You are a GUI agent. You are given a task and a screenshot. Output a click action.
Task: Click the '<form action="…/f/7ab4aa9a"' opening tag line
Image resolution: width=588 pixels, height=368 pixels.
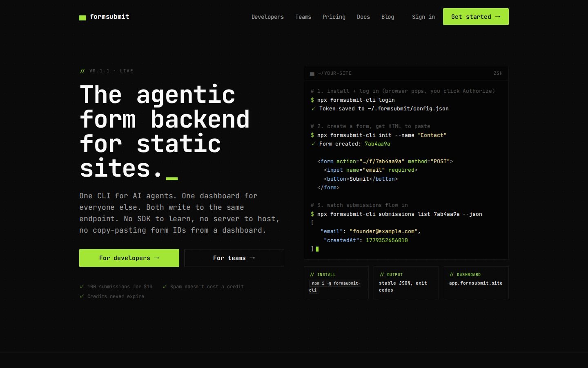coord(385,162)
